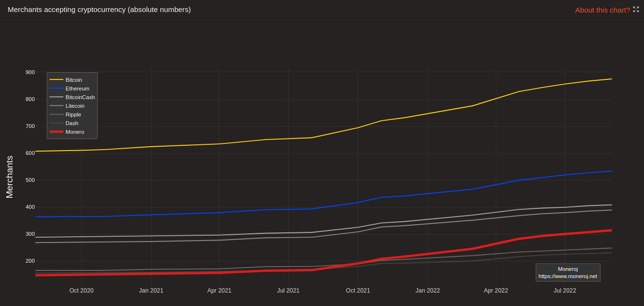This screenshot has width=644, height=306.
Task: Click the Moneroj watermark label
Action: click(x=567, y=269)
